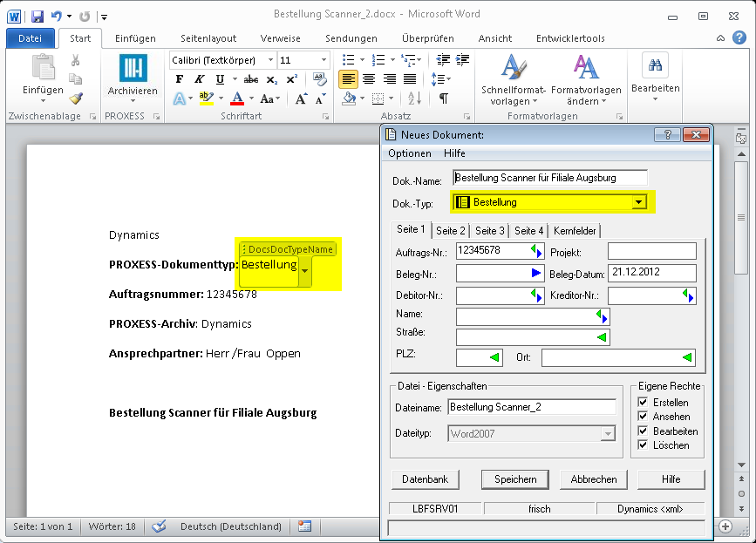Viewport: 756px width, 543px height.
Task: Apply the yellow text highlight color
Action: (x=207, y=98)
